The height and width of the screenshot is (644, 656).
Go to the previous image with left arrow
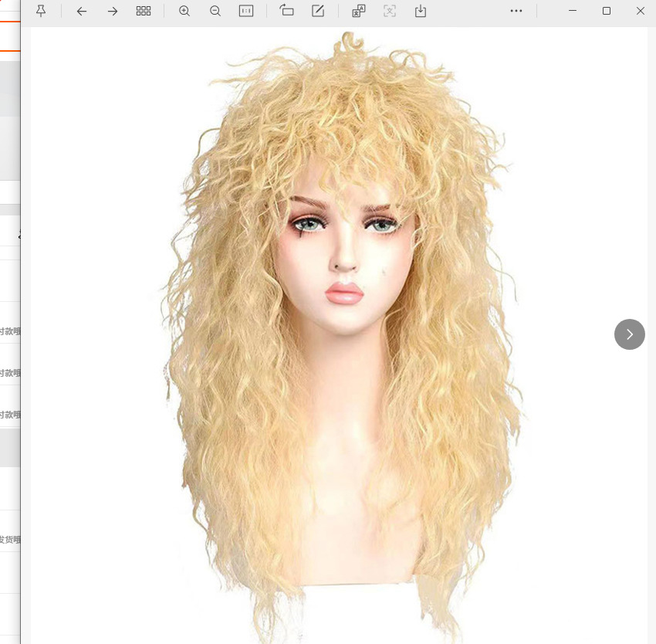tap(82, 11)
